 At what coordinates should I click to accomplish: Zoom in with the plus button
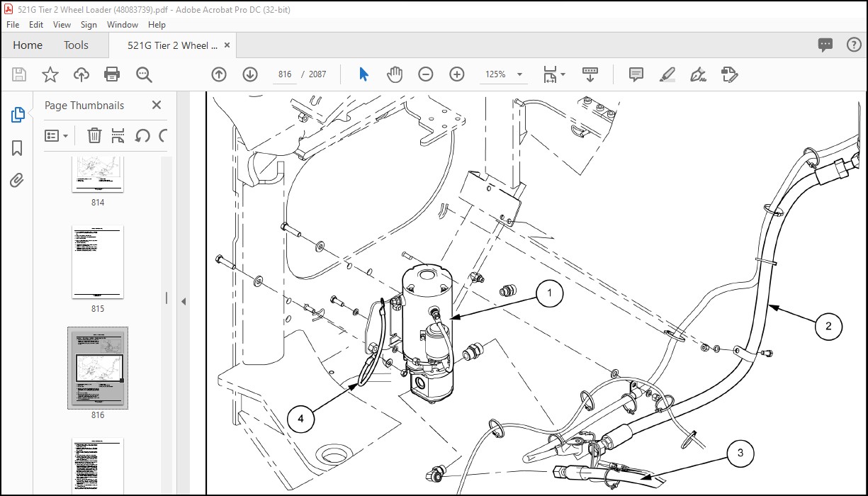click(x=457, y=74)
